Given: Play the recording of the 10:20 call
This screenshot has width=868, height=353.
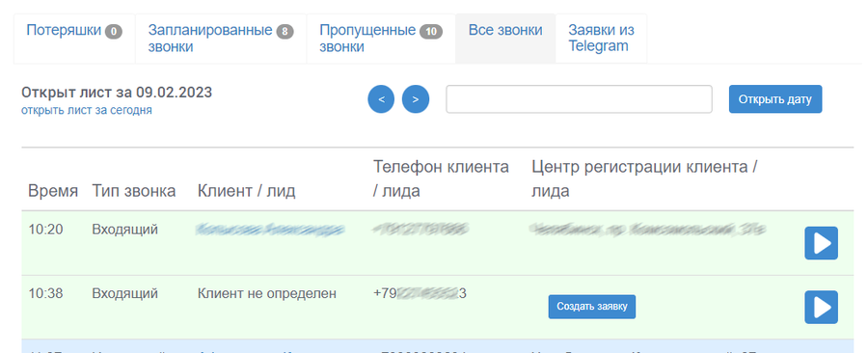Looking at the screenshot, I should pyautogui.click(x=821, y=243).
